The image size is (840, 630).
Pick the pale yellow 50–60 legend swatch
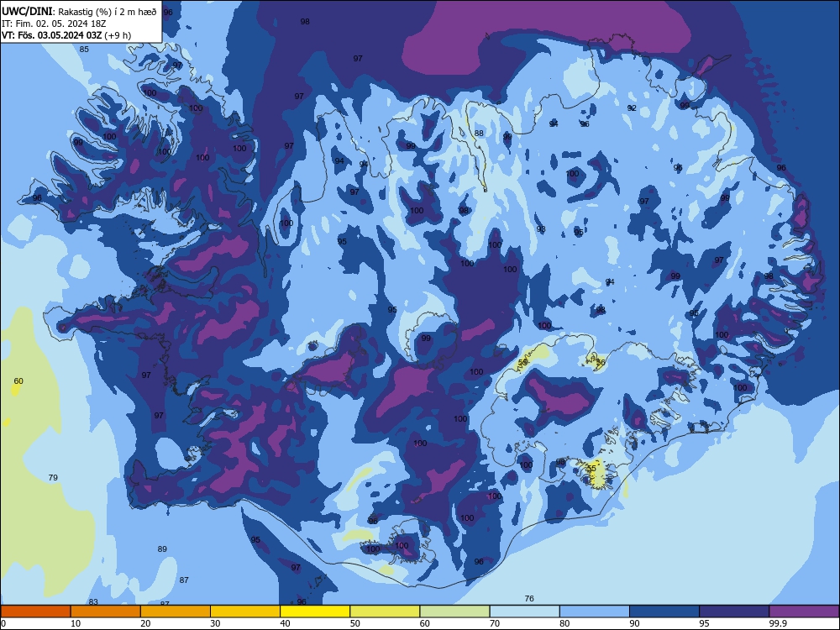(x=385, y=612)
